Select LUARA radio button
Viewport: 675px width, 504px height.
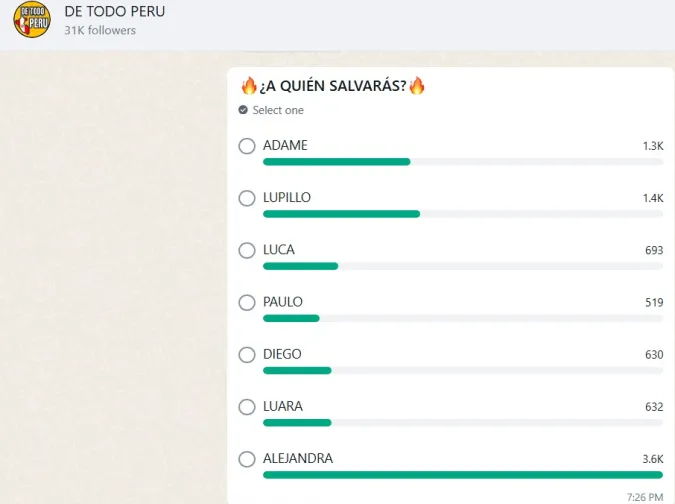(247, 407)
